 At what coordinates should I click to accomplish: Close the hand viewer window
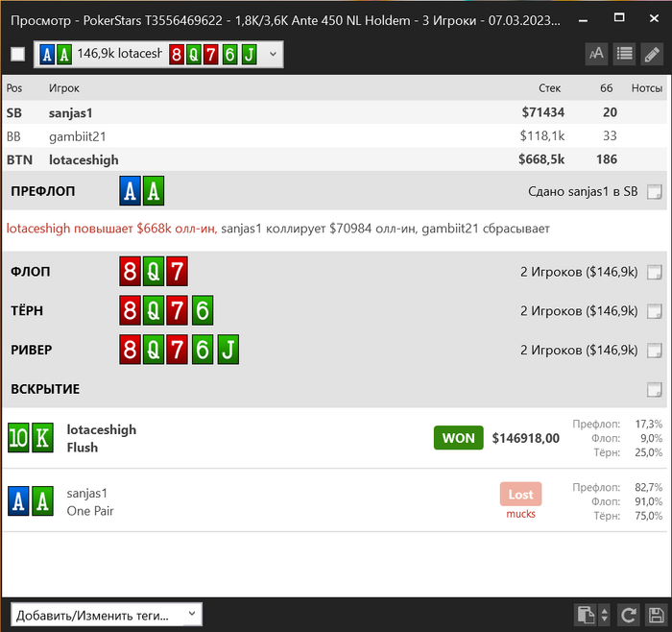click(x=654, y=18)
